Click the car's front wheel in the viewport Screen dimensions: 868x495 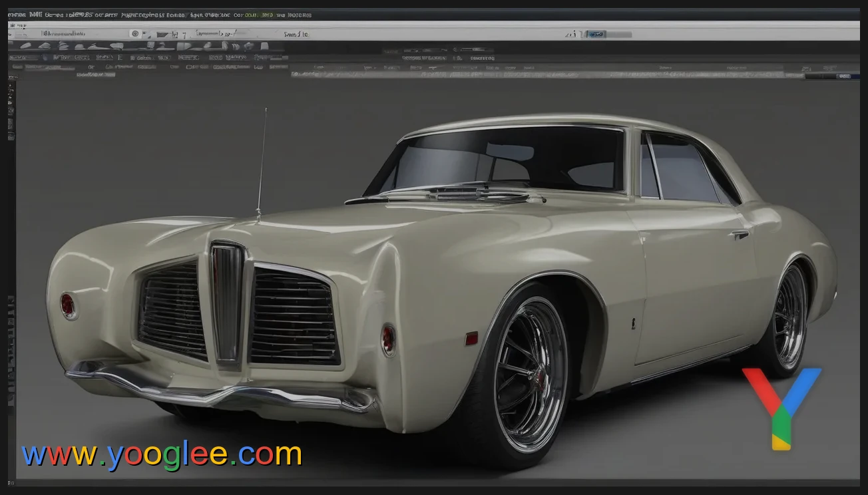[x=530, y=373]
